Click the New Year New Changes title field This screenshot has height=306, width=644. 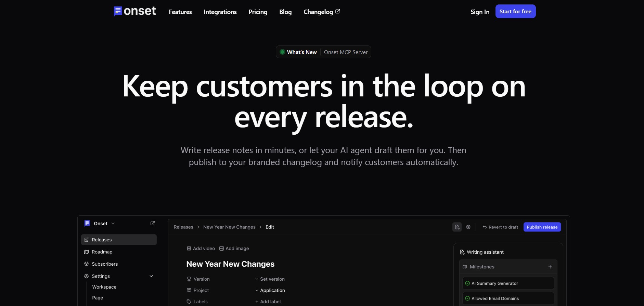point(230,264)
